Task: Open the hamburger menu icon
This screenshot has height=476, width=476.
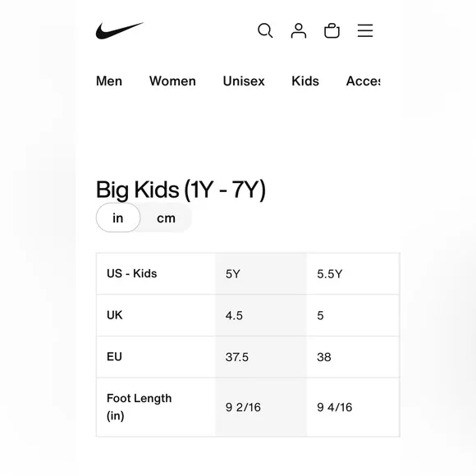Action: click(x=365, y=30)
